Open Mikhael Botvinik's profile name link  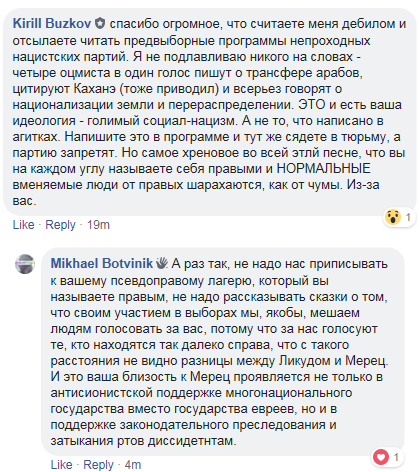[102, 263]
